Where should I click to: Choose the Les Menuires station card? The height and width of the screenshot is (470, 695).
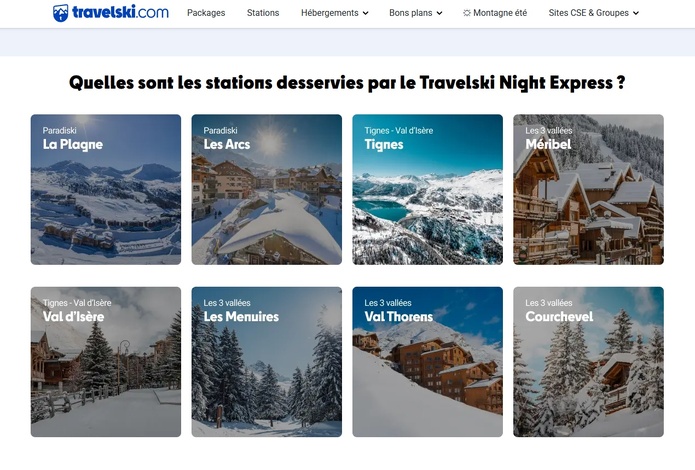click(x=267, y=362)
